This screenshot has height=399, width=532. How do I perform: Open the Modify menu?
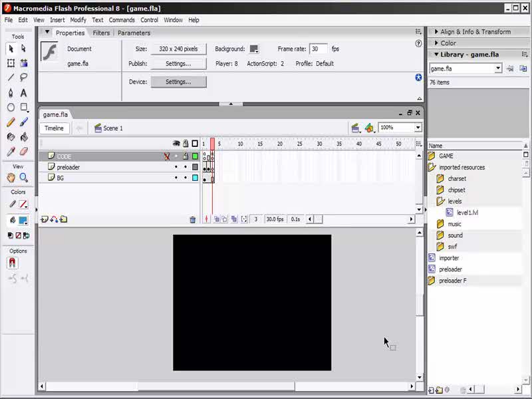click(78, 20)
